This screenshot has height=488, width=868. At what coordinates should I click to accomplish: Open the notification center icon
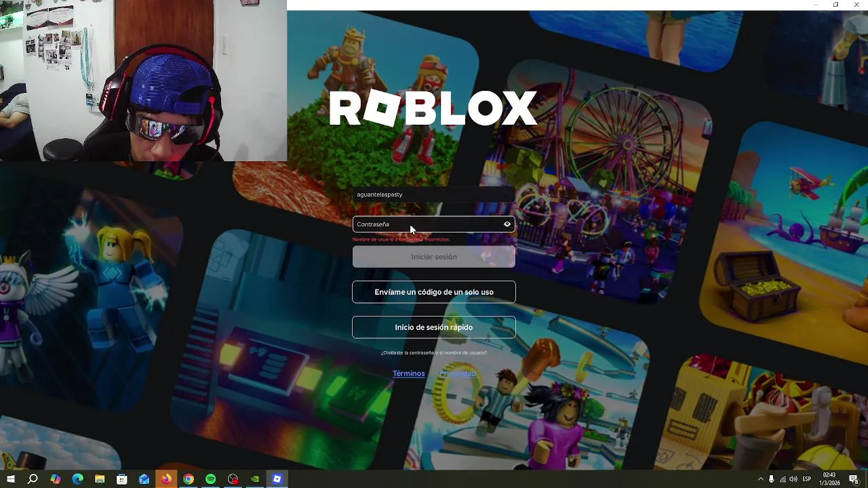point(854,479)
